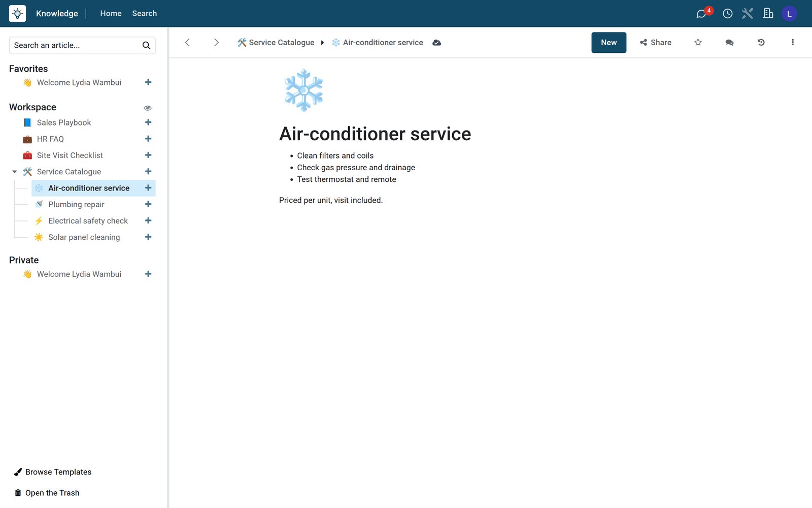Toggle the favorite star for this article

[698, 43]
